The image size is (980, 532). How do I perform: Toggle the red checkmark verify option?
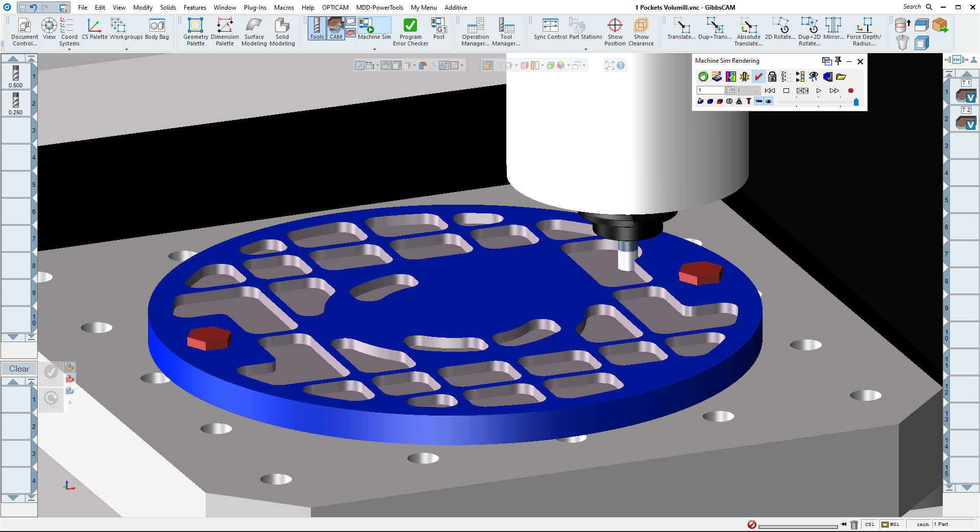758,77
